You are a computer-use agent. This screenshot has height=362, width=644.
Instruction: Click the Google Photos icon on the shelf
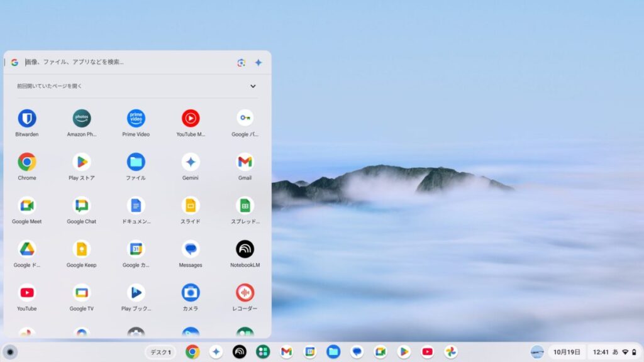[x=450, y=352]
